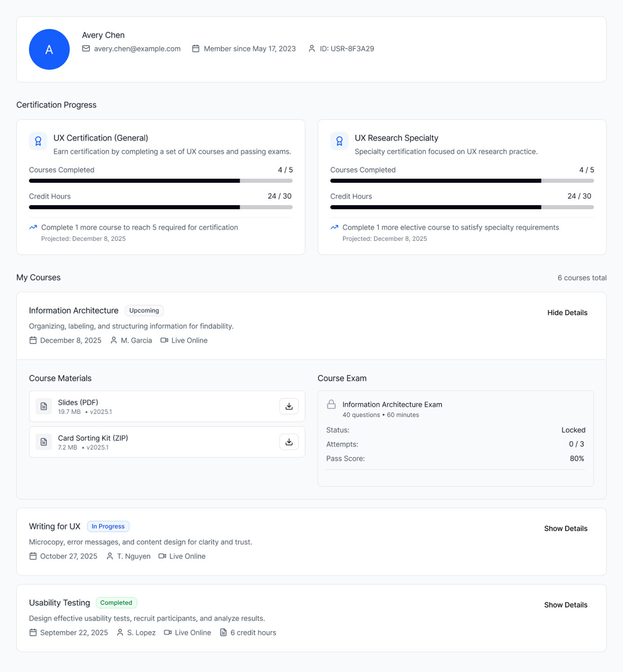Select the trend arrow icon beside certification advice
Screen dimensions: 623x672
(x=33, y=227)
